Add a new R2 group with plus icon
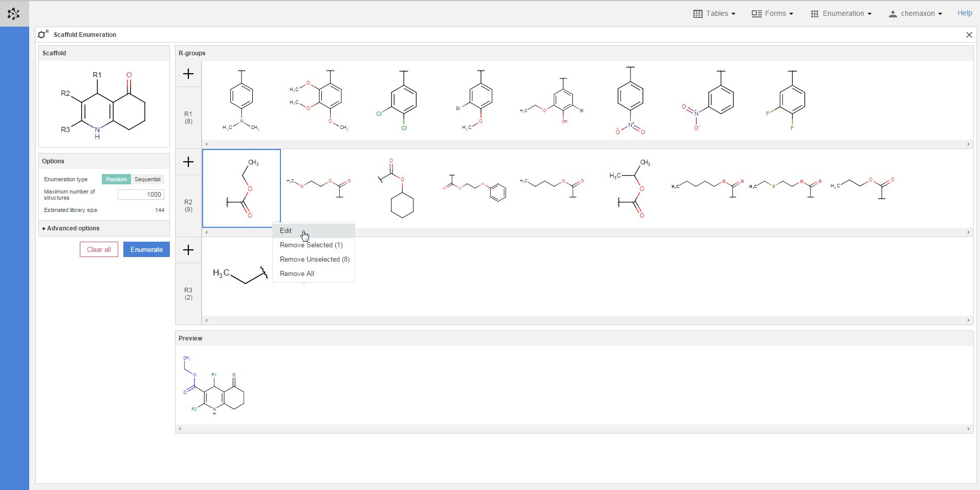This screenshot has height=490, width=980. tap(188, 162)
